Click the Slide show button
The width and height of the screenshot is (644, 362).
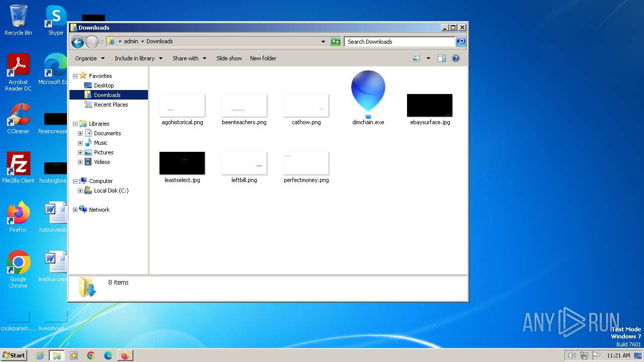pyautogui.click(x=229, y=58)
